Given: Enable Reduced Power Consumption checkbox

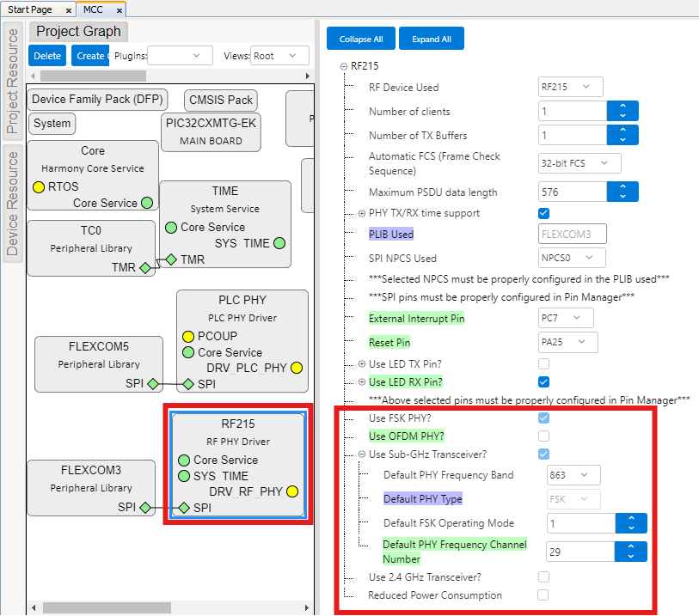Looking at the screenshot, I should 543,595.
